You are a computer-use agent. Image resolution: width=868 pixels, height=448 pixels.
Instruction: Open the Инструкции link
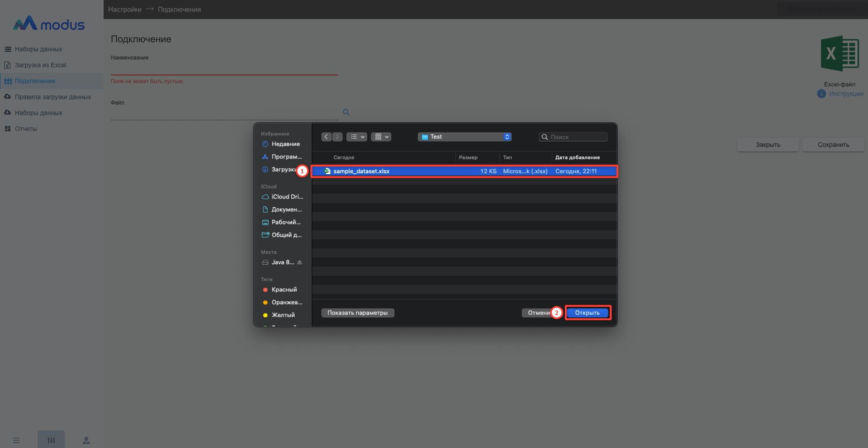click(x=846, y=94)
